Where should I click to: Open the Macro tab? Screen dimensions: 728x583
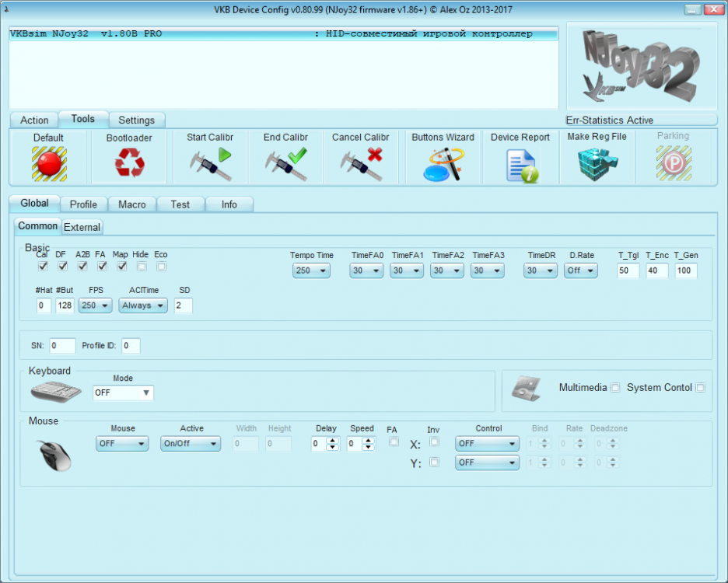tap(132, 204)
